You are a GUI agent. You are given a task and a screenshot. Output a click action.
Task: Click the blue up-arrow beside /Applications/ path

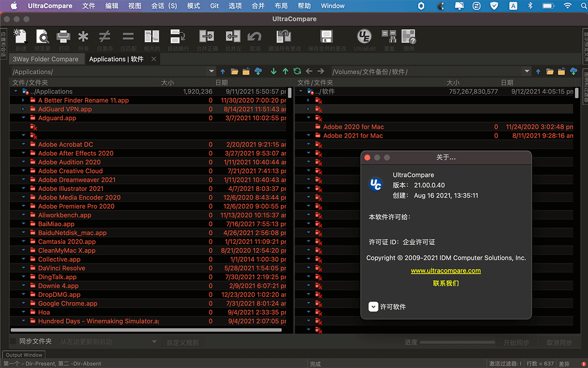point(223,72)
